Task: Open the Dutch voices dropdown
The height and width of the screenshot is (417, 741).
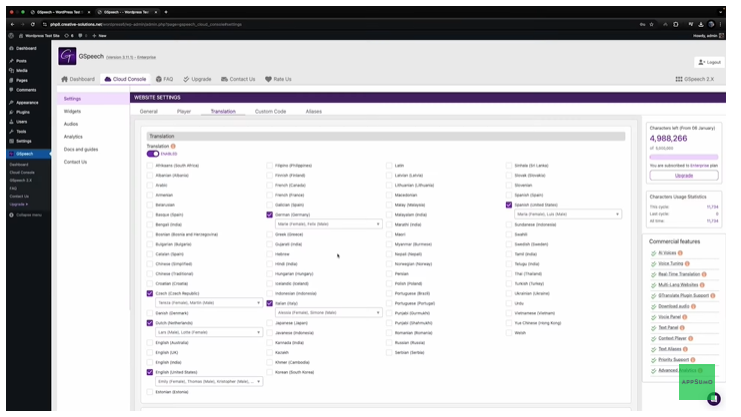Action: coord(208,332)
